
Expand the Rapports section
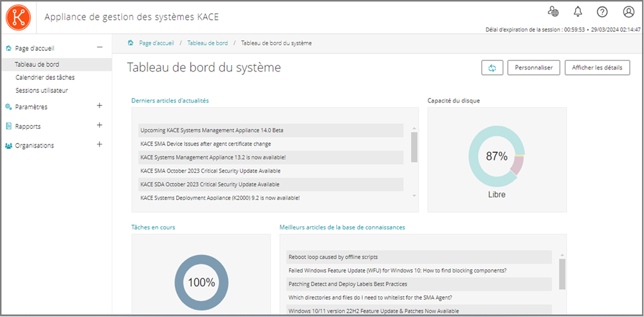coord(99,125)
